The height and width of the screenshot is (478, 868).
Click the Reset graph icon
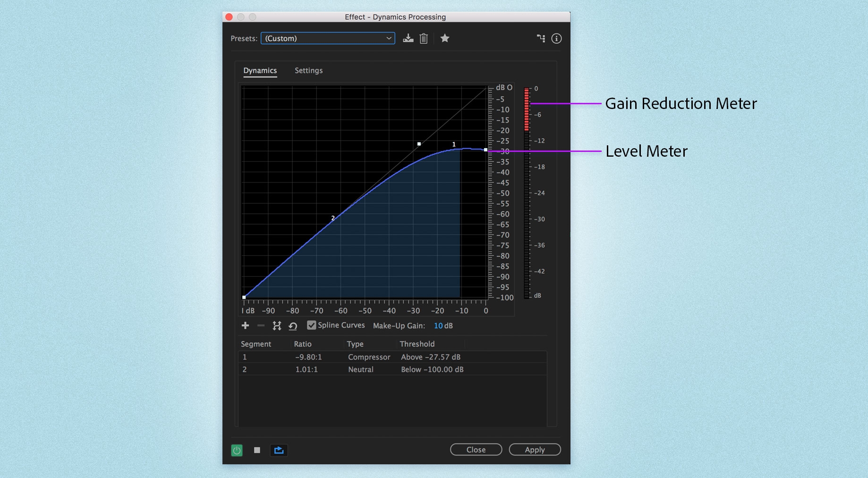coord(293,326)
